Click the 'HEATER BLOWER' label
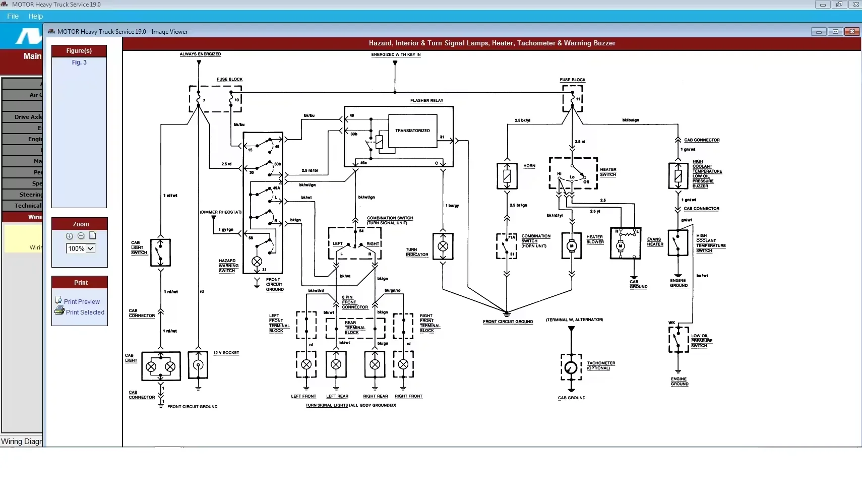Image resolution: width=862 pixels, height=504 pixels. (x=595, y=239)
